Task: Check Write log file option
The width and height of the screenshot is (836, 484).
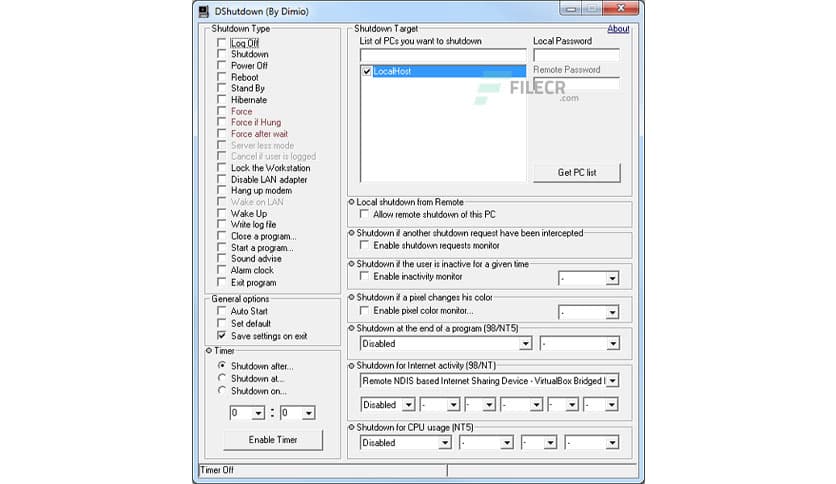Action: (x=222, y=224)
